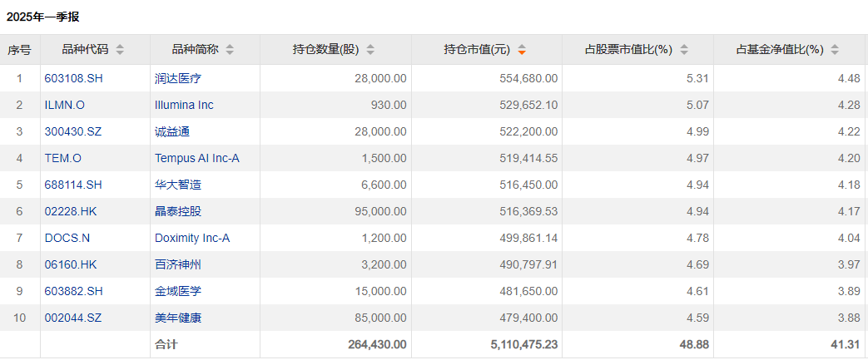Open the 润达医疗 stock link

[x=178, y=78]
